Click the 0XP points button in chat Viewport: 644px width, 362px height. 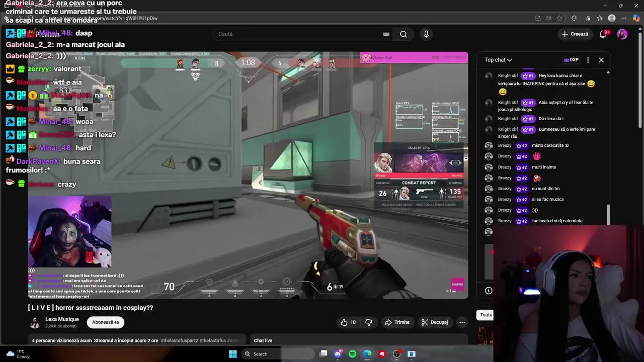(571, 60)
